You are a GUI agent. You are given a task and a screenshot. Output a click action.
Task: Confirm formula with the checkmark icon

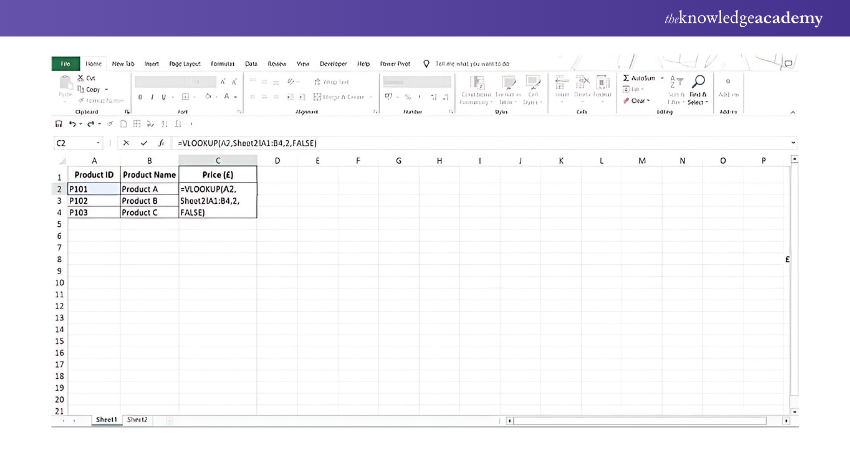143,143
